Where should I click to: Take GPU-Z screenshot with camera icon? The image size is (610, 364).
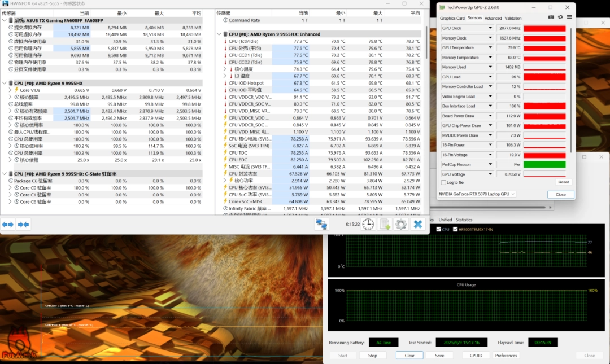(551, 17)
